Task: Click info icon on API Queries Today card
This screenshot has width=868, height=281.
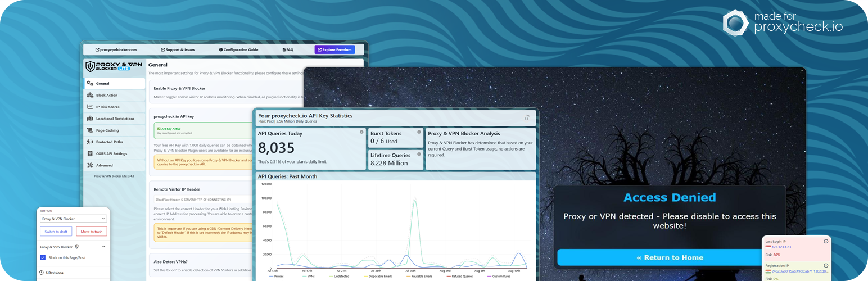Action: pos(361,132)
